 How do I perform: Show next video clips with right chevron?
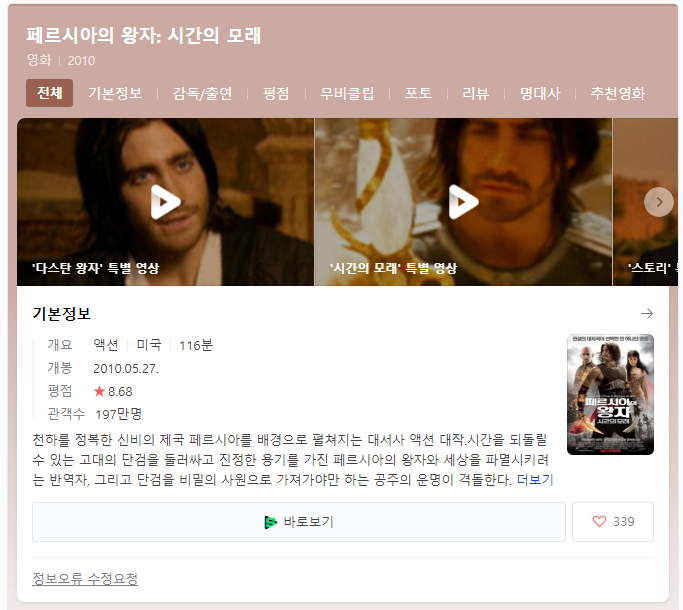659,202
